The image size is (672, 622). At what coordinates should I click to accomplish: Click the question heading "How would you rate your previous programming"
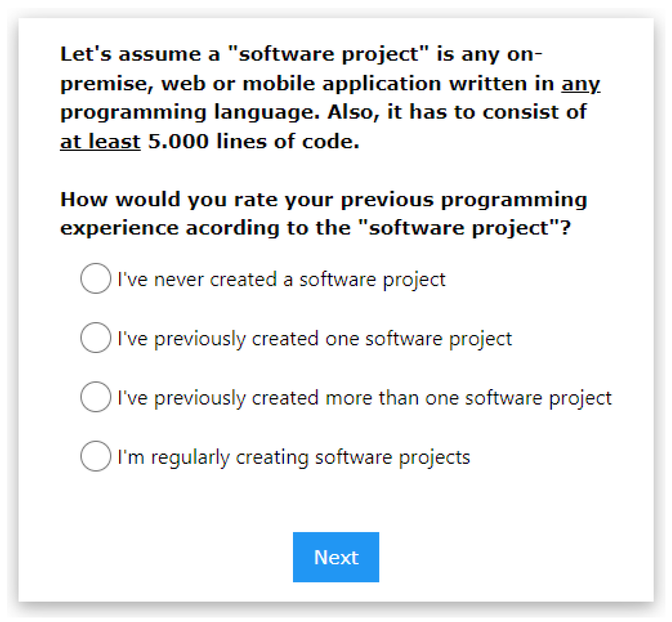click(x=323, y=200)
